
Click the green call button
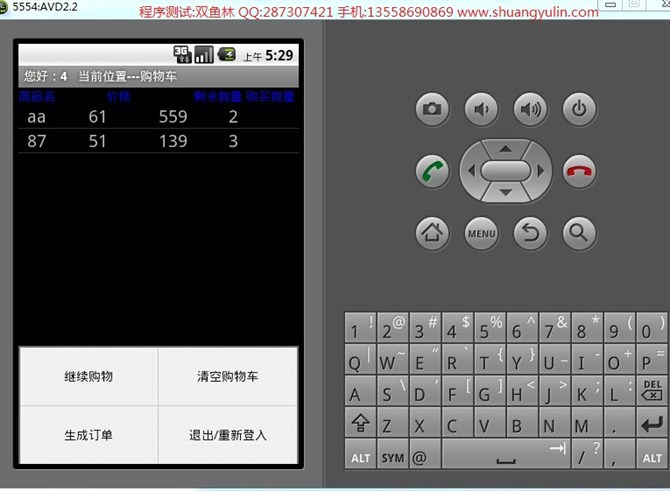click(432, 171)
